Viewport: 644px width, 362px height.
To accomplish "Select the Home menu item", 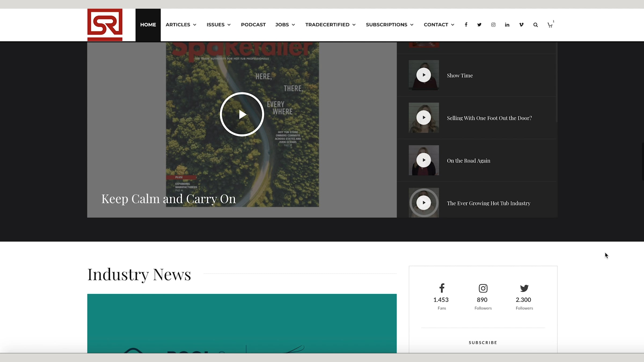I will click(x=148, y=25).
